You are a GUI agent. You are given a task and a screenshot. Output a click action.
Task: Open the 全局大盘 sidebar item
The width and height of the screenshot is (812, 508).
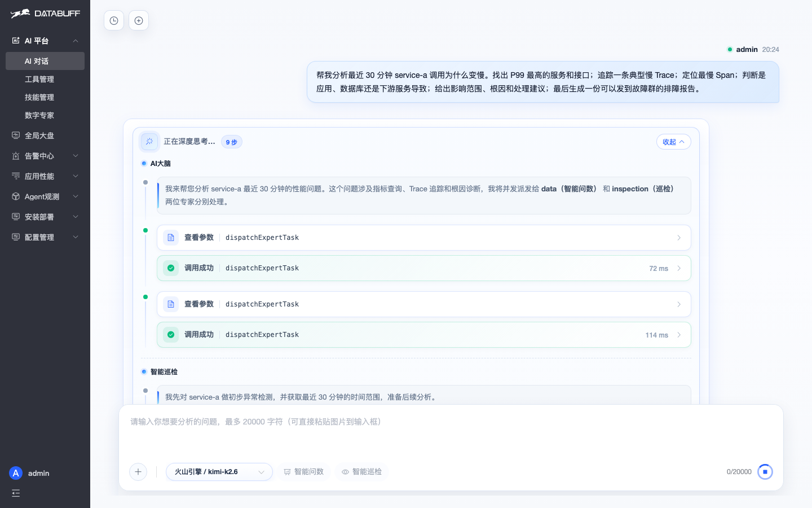click(45, 135)
